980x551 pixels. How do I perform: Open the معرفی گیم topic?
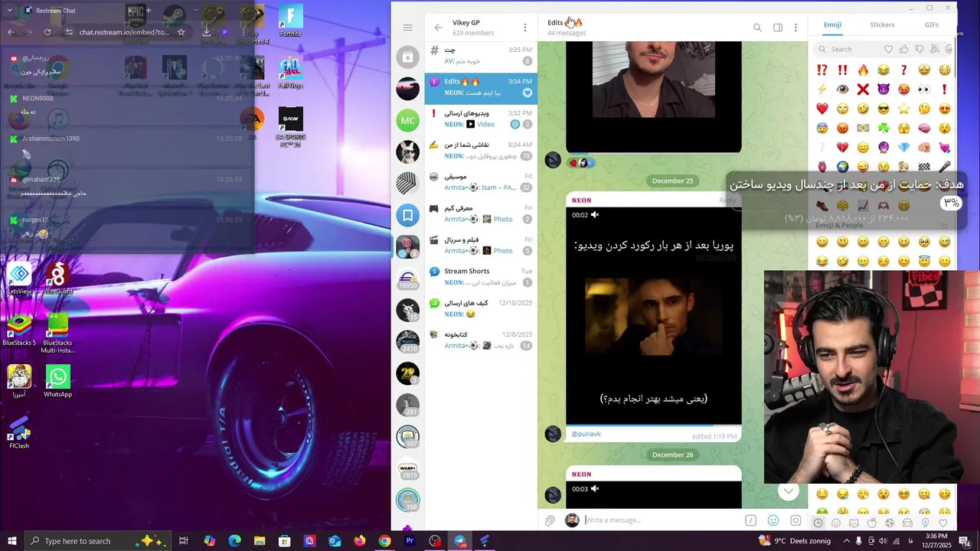[481, 214]
